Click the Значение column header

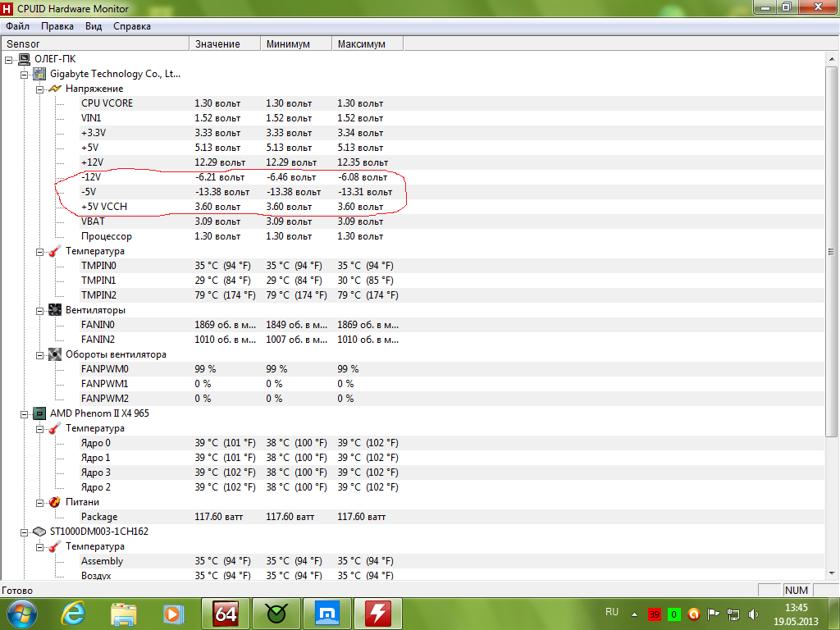[x=225, y=44]
